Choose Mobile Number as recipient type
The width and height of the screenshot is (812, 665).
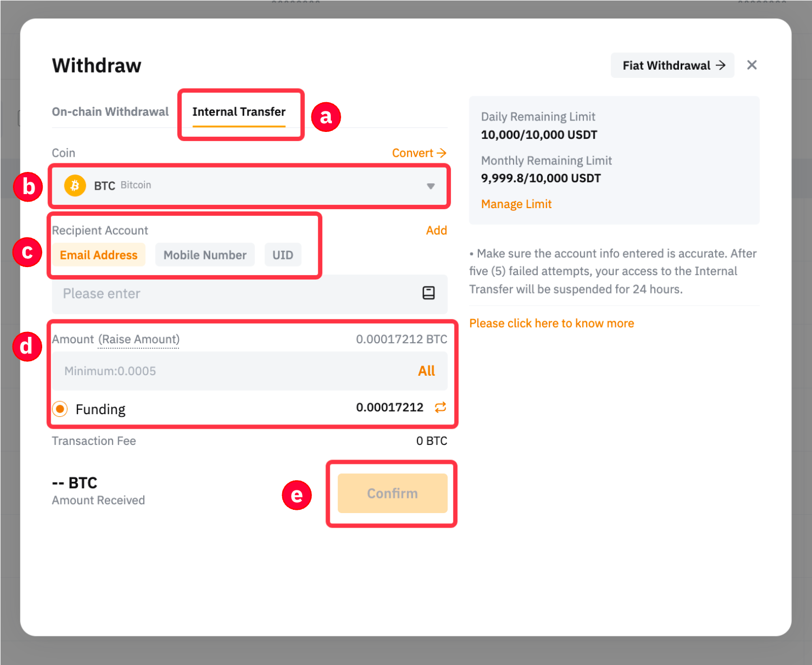click(x=205, y=255)
